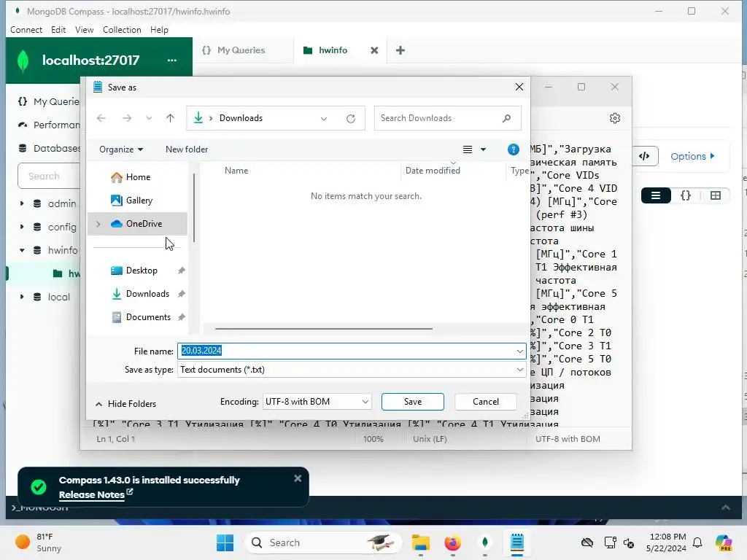Open the Organize menu
Image resolution: width=747 pixels, height=560 pixels.
(121, 149)
